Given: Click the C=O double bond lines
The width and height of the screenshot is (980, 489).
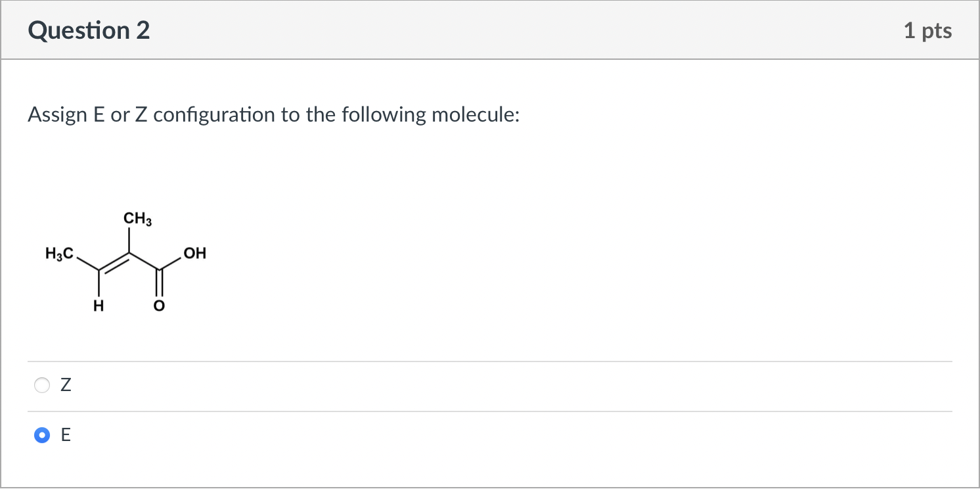Looking at the screenshot, I should coord(158,285).
